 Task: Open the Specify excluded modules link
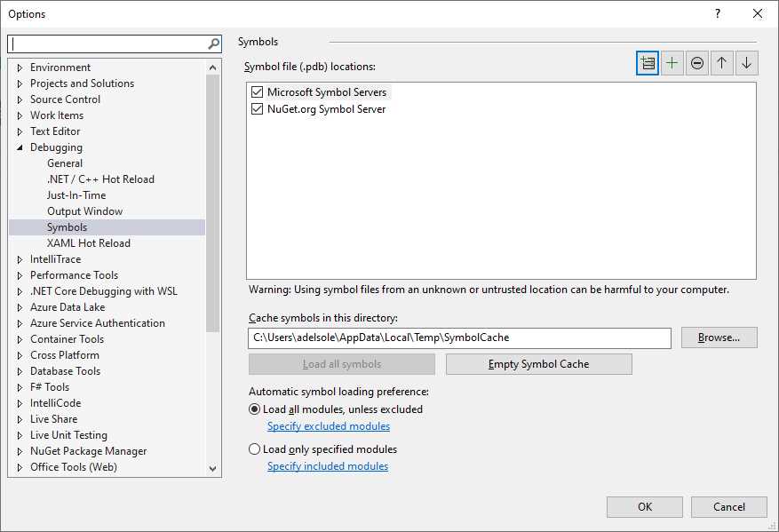tap(328, 425)
